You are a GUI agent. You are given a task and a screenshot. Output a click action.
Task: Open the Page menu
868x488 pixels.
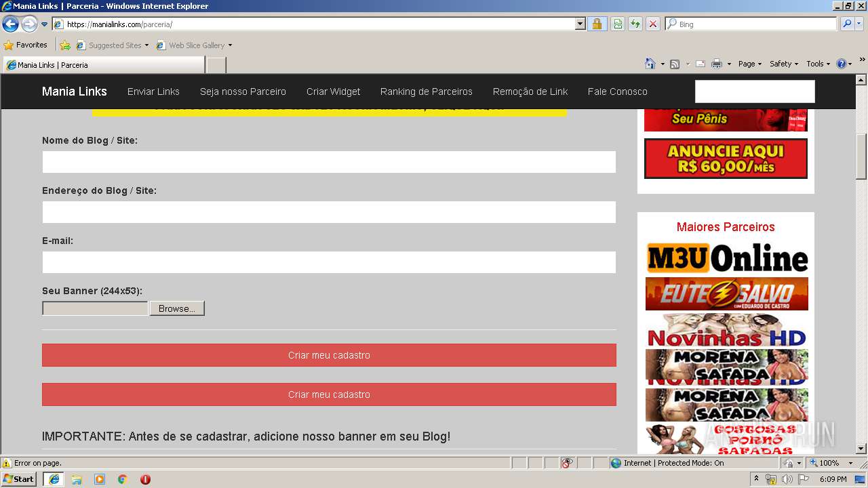(750, 64)
